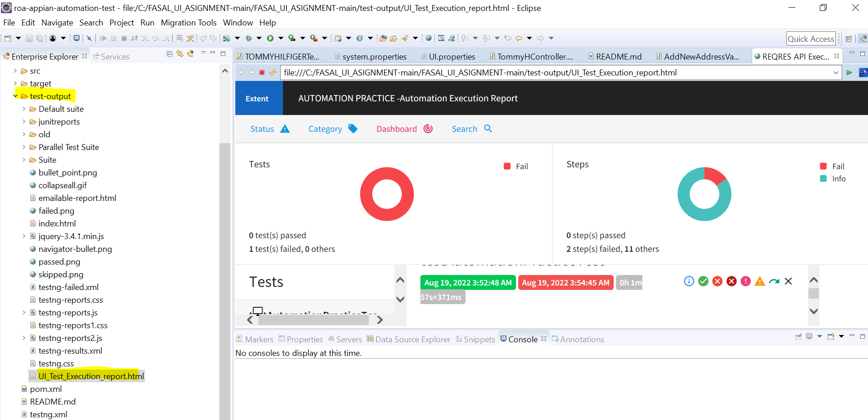868x420 pixels.
Task: Open Quick Access field
Action: (811, 39)
